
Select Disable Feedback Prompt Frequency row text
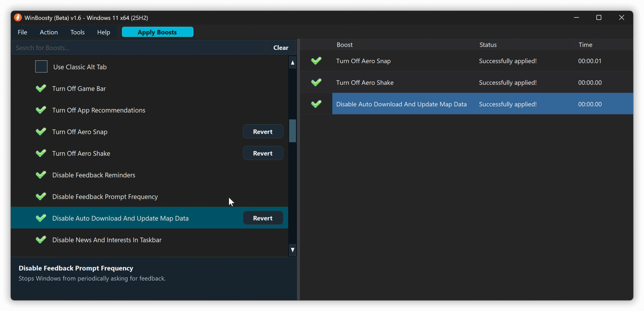105,196
